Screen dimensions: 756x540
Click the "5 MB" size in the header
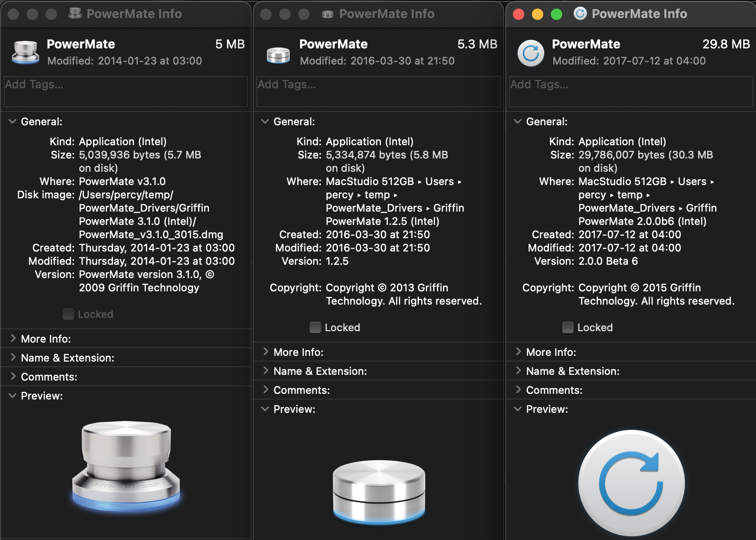point(230,44)
